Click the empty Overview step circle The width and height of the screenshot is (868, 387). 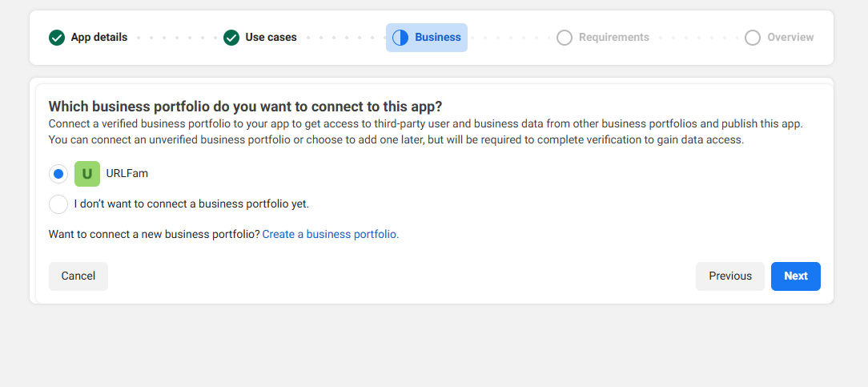click(x=753, y=38)
